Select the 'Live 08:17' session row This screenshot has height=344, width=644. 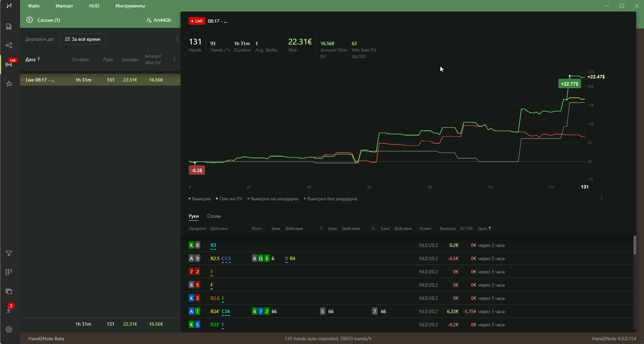100,80
